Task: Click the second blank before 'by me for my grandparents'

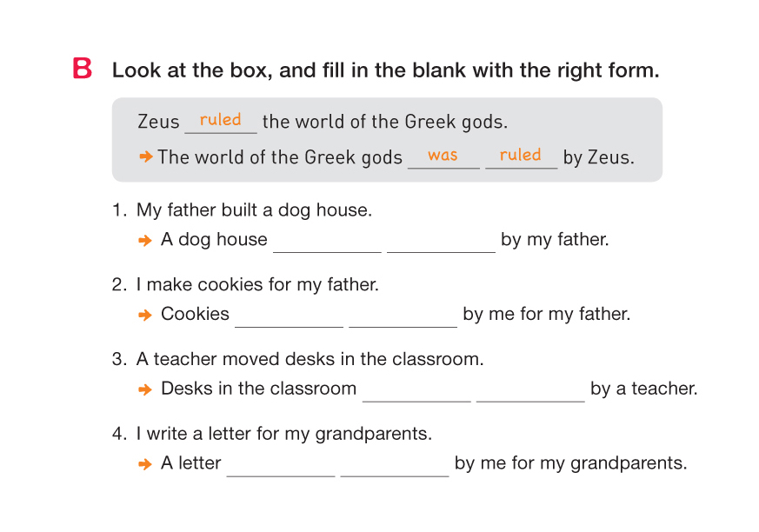Action: click(x=395, y=465)
